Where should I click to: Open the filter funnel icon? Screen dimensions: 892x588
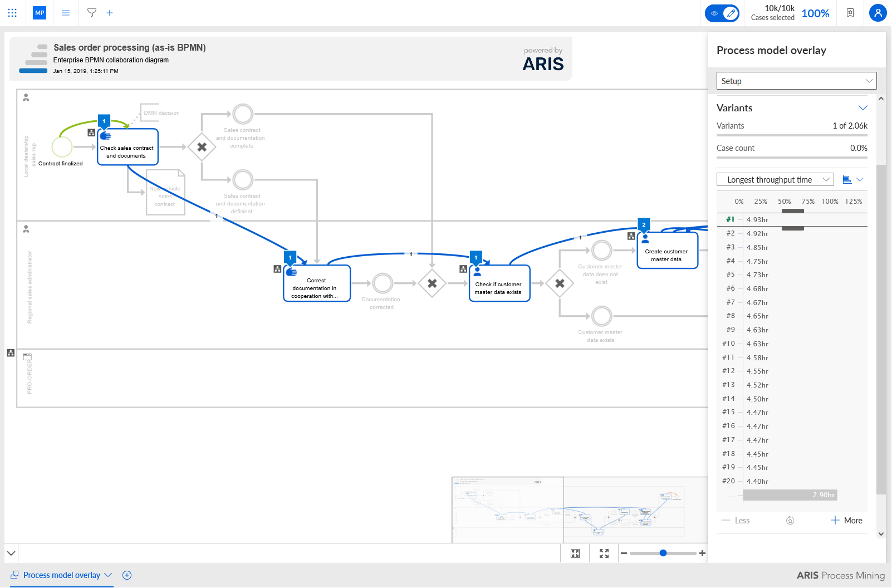[x=92, y=13]
